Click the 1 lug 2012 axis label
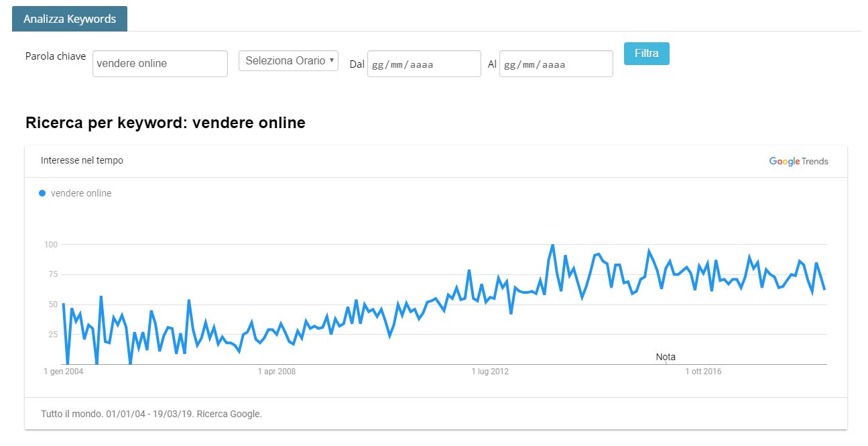The image size is (868, 446). 491,372
